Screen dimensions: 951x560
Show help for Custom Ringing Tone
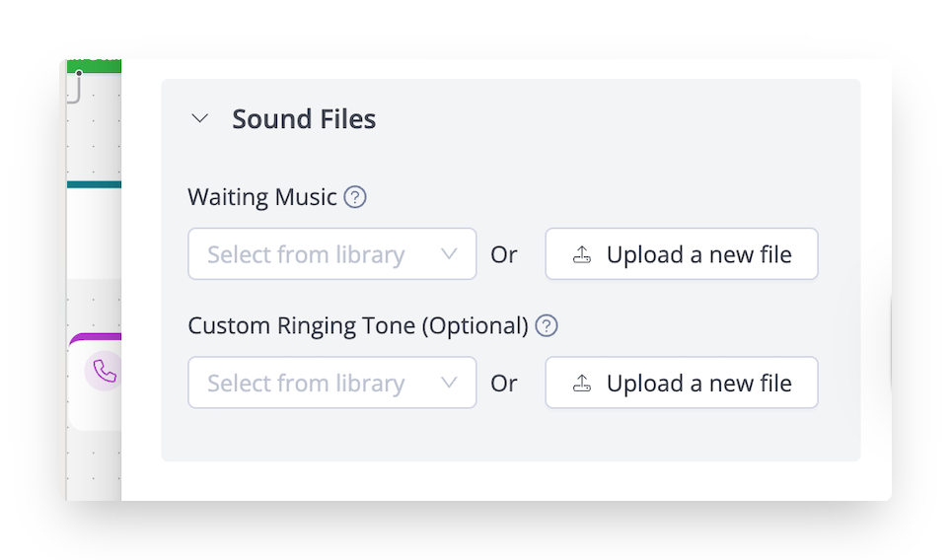(x=547, y=325)
